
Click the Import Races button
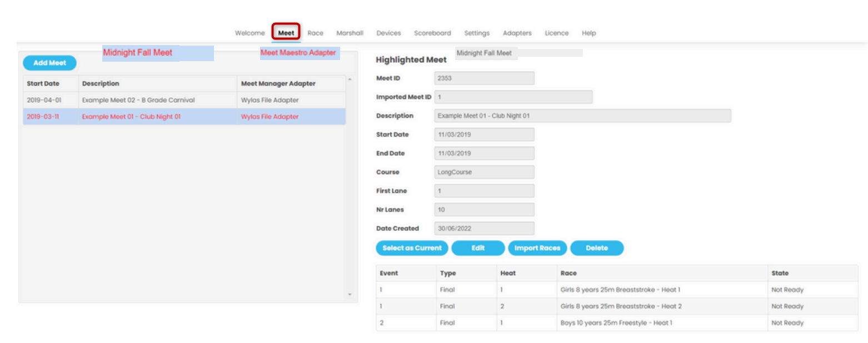[537, 248]
